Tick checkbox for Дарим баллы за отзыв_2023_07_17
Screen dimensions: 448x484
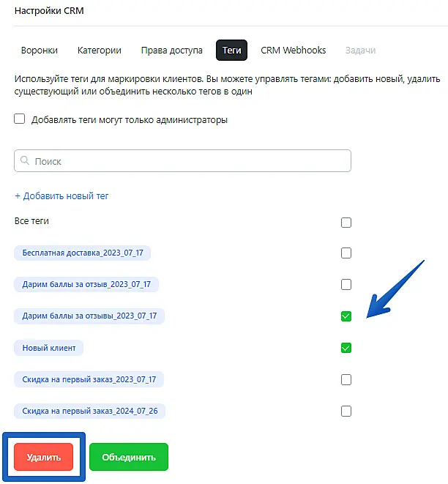(x=346, y=285)
